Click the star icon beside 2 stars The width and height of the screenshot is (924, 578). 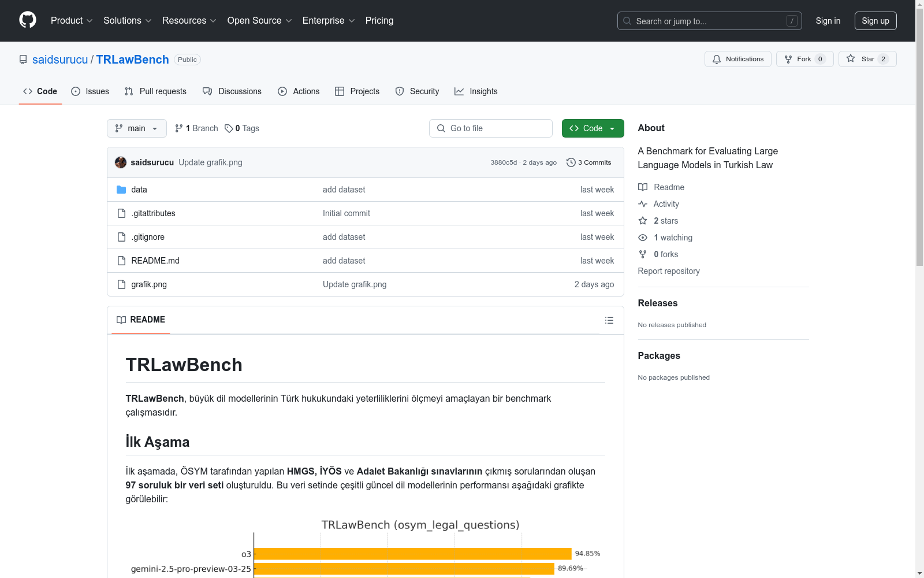(x=643, y=221)
